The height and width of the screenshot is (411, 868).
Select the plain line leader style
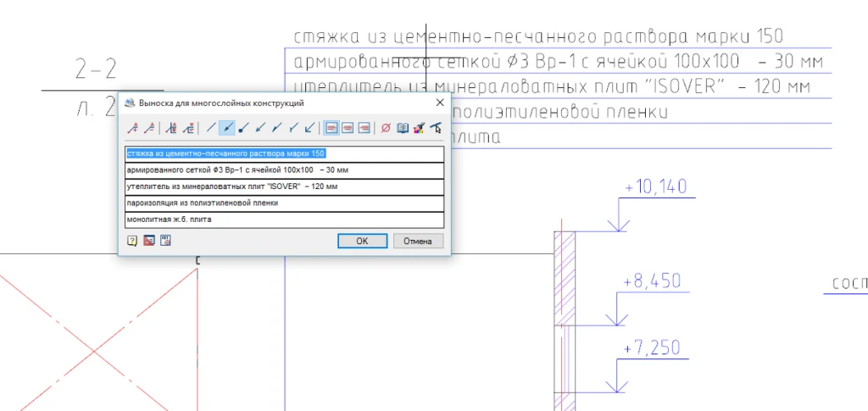tap(212, 128)
